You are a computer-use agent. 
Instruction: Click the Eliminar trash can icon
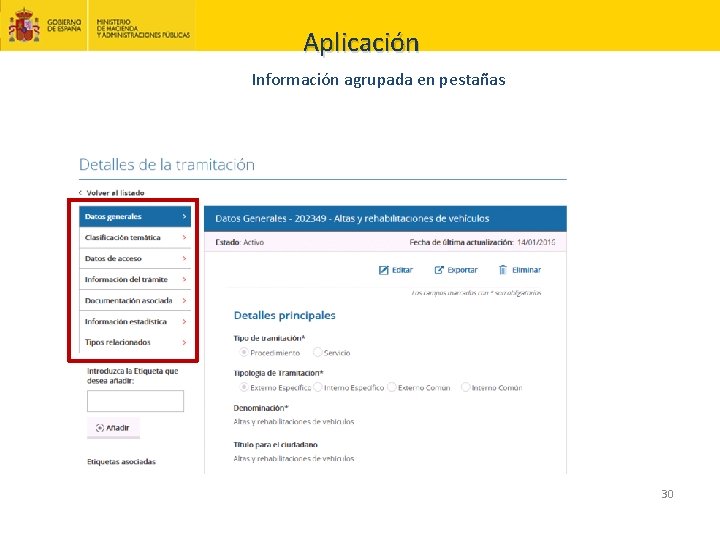pyautogui.click(x=502, y=270)
